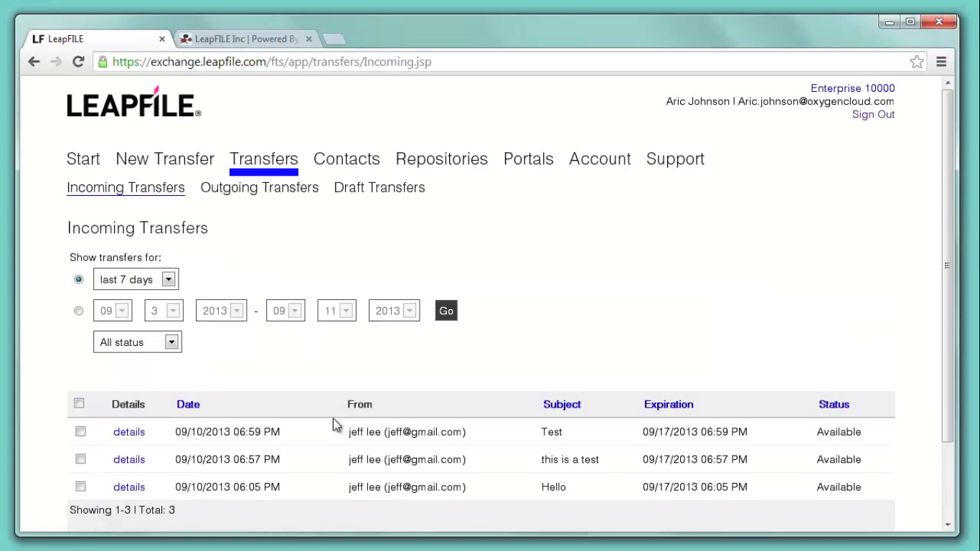980x551 pixels.
Task: Sort the table by Subject column
Action: [x=562, y=405]
